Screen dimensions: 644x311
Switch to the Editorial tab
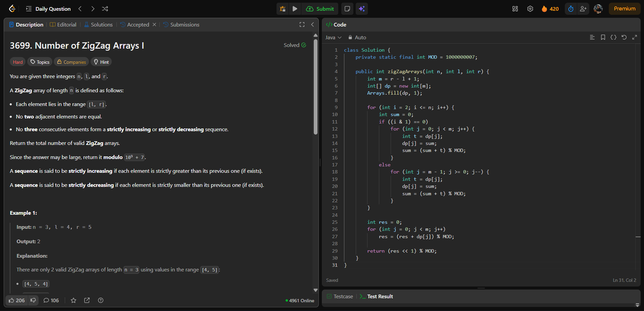(63, 25)
